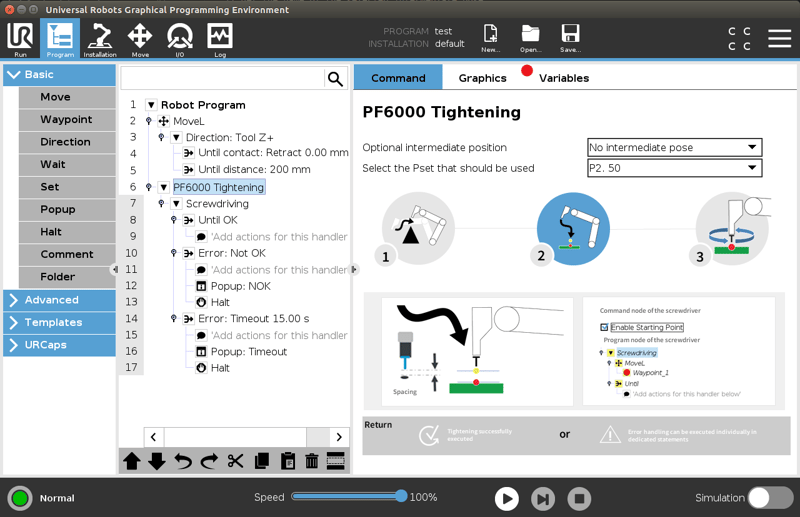Open the Installation screen

[100, 39]
